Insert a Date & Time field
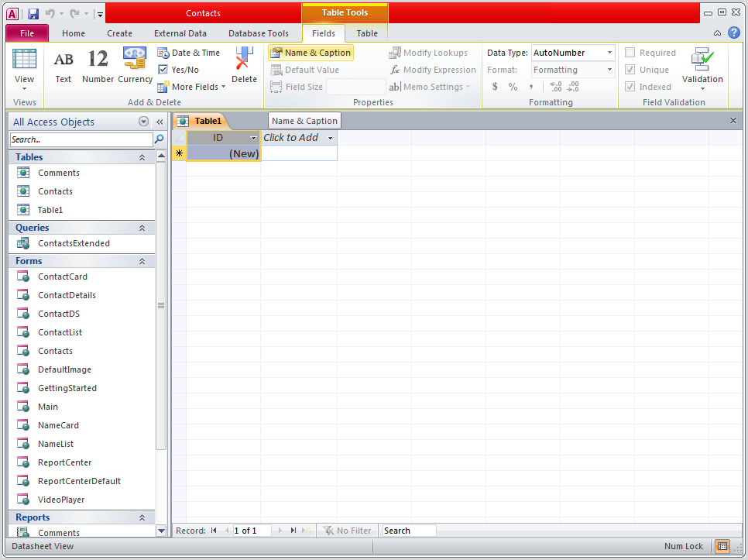 click(x=189, y=52)
